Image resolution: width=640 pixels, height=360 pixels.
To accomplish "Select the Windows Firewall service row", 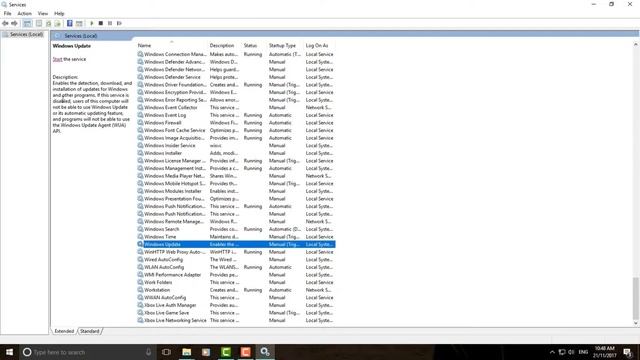I will tap(236, 122).
